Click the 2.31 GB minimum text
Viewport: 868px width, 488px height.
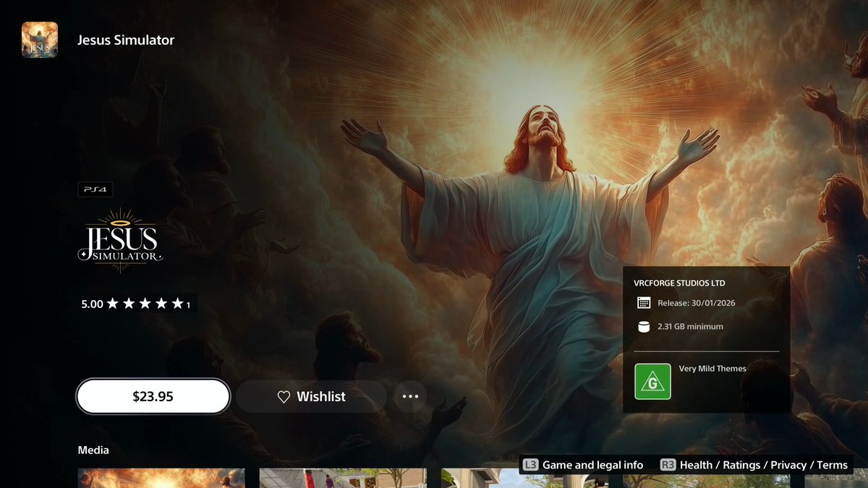[690, 327]
